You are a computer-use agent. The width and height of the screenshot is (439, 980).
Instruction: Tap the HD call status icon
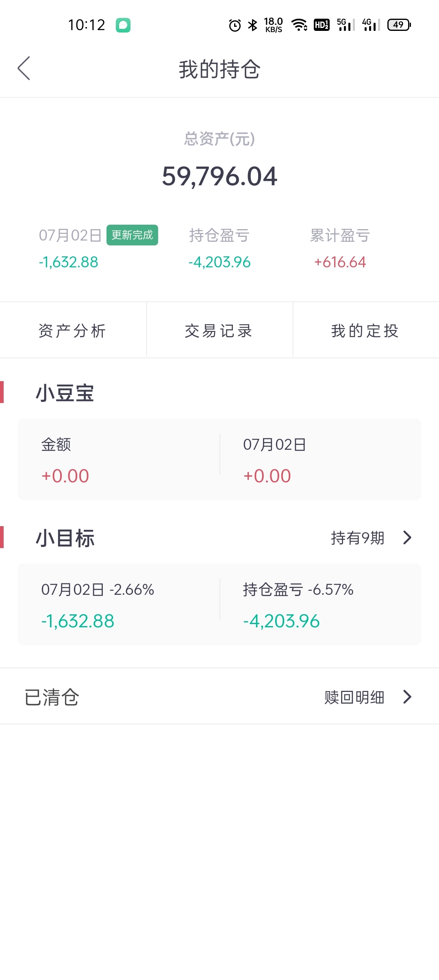(322, 25)
